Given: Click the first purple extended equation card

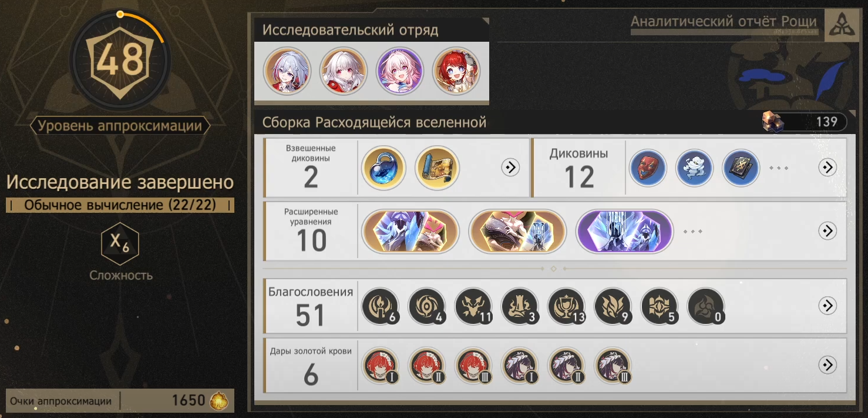Looking at the screenshot, I should tap(624, 231).
